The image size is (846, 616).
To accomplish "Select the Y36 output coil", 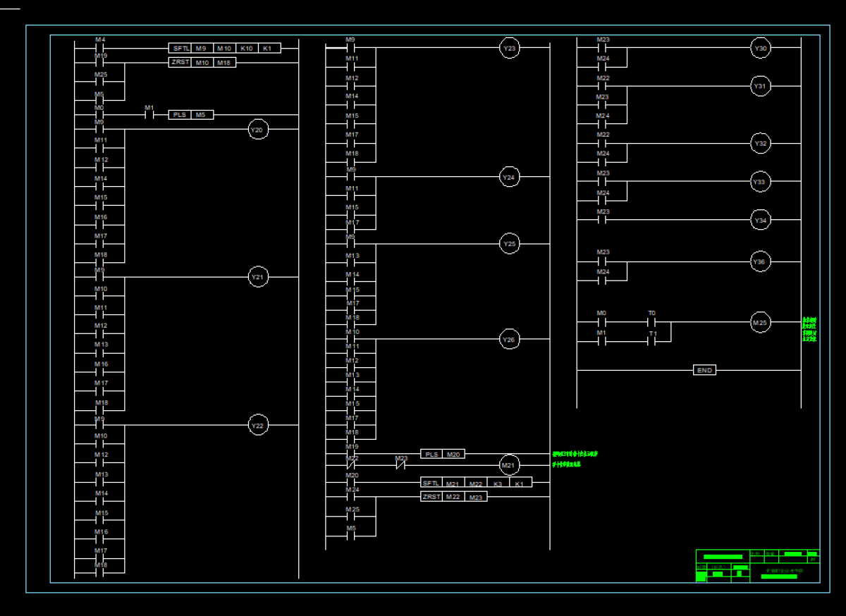I will point(760,261).
